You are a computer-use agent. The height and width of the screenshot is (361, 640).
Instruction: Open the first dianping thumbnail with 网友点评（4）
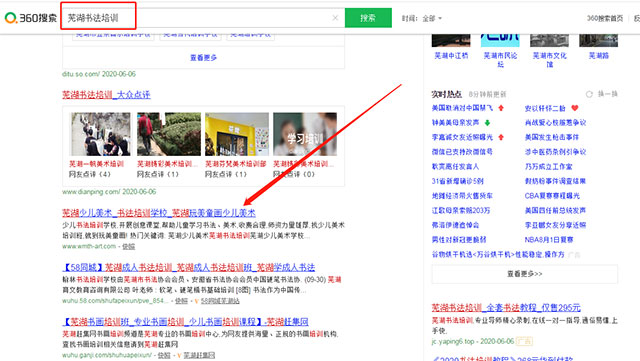point(100,134)
